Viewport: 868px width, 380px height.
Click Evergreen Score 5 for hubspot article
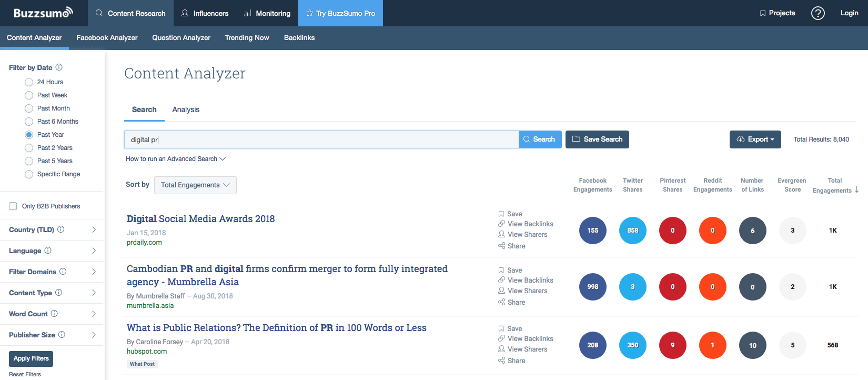click(793, 345)
